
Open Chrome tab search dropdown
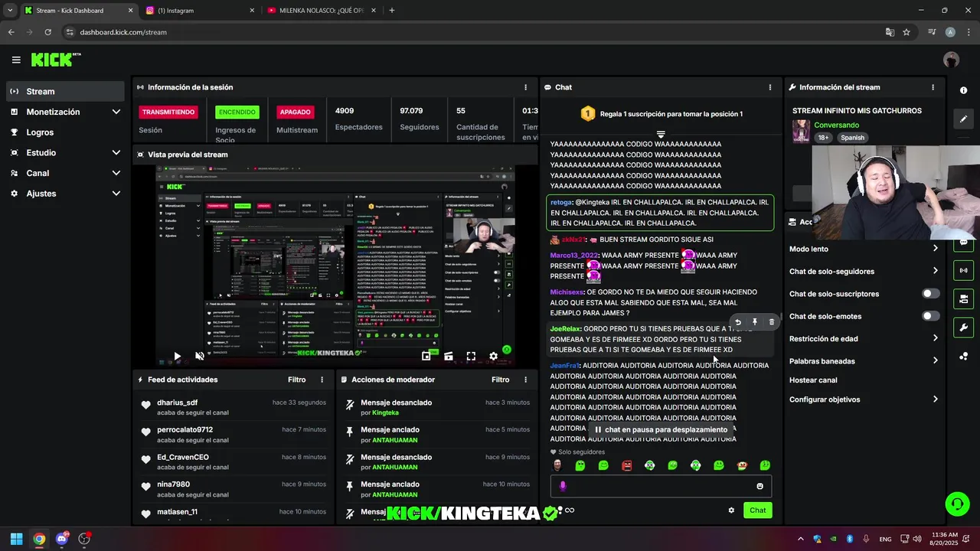[x=10, y=11]
